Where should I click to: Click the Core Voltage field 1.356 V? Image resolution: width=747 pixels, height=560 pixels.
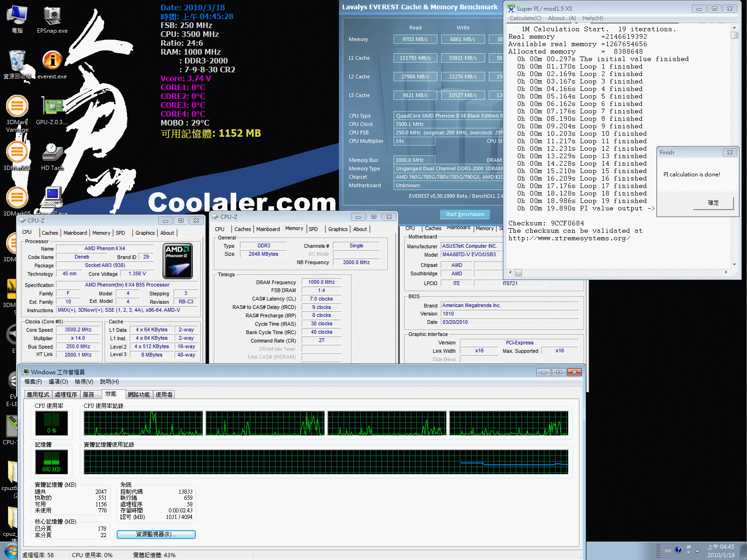tap(137, 273)
